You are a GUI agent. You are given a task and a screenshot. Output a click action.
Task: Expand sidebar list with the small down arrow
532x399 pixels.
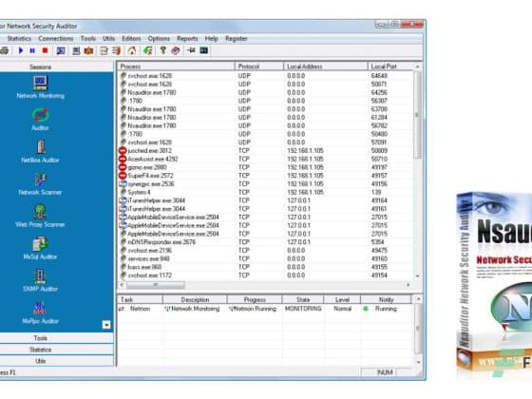point(106,325)
